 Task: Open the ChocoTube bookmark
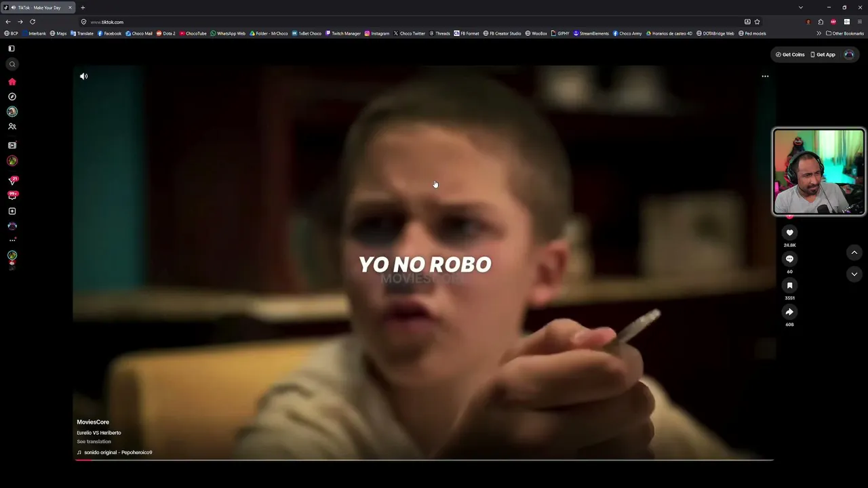pyautogui.click(x=193, y=33)
